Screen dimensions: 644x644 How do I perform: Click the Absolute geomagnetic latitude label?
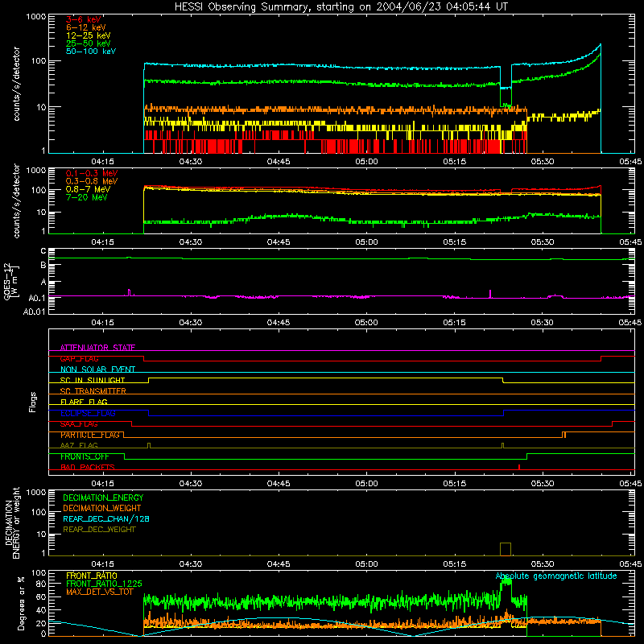click(556, 576)
